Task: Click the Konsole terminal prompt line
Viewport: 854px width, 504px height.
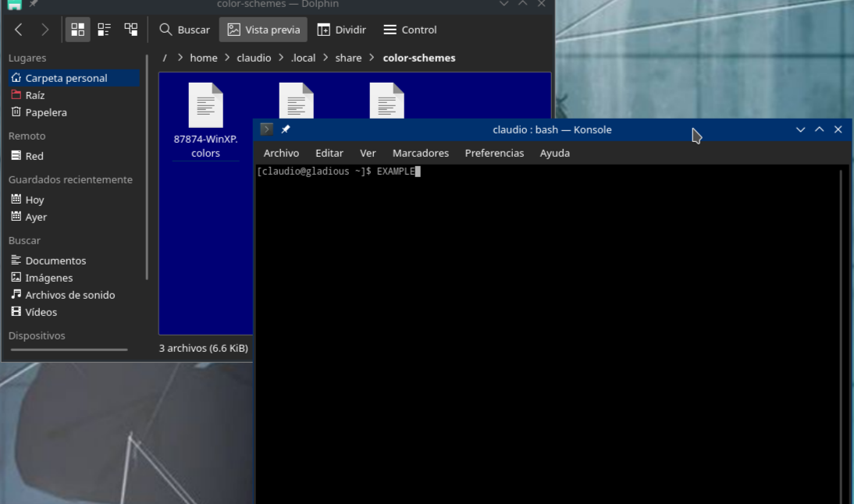Action: (x=338, y=172)
